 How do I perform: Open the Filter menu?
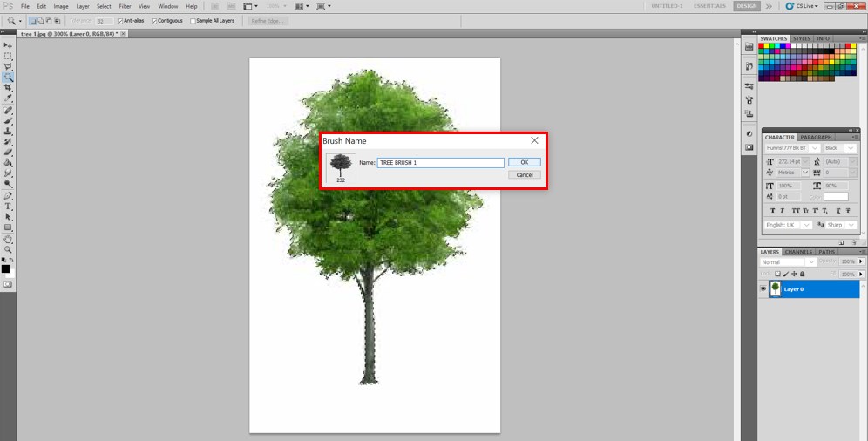tap(125, 7)
